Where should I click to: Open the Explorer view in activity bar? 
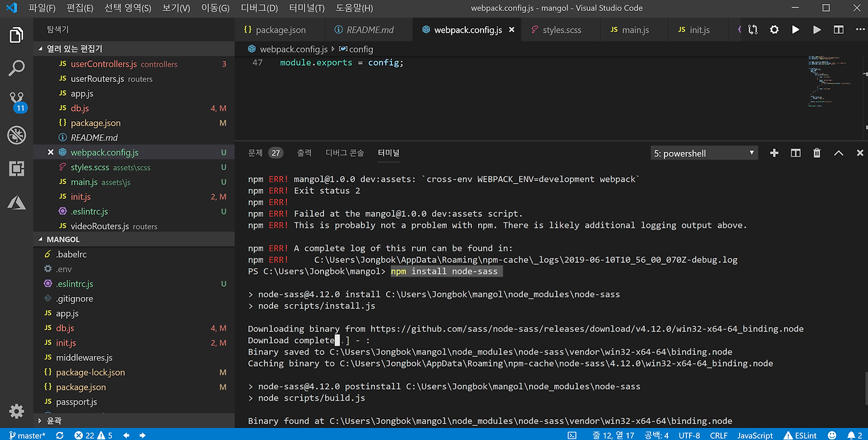[16, 35]
